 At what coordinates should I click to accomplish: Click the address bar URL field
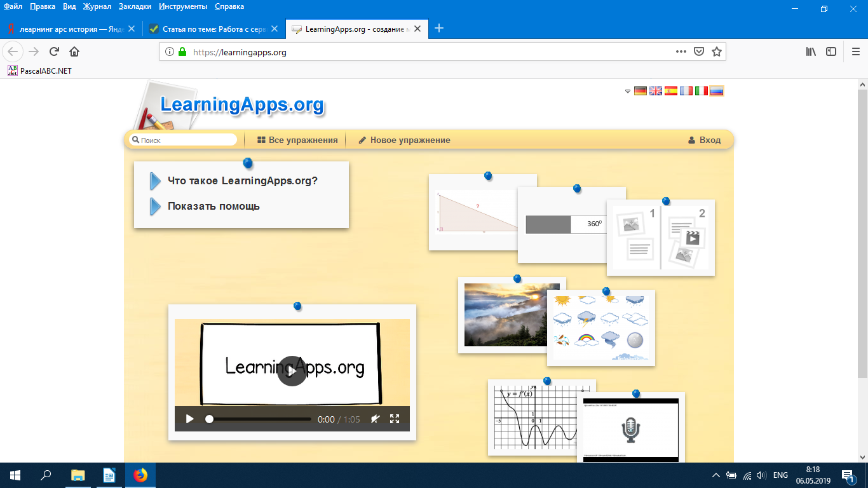click(x=442, y=52)
